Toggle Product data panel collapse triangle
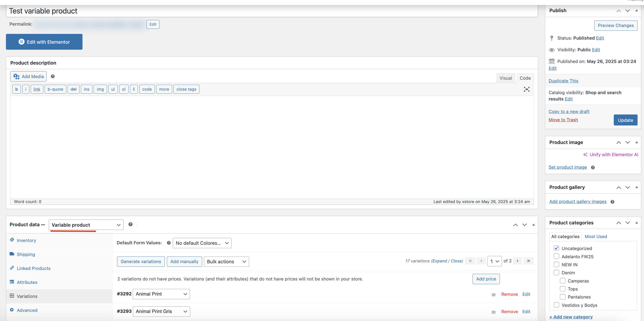 click(x=534, y=225)
